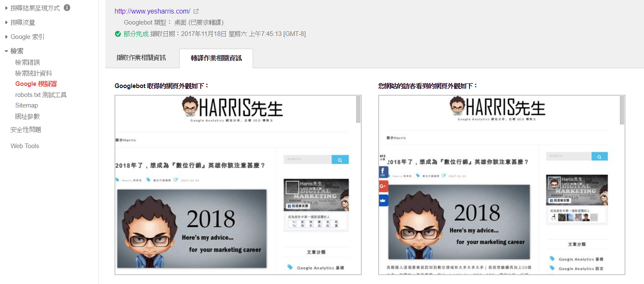Click the green 部分完成 status checkmark icon

click(x=118, y=34)
